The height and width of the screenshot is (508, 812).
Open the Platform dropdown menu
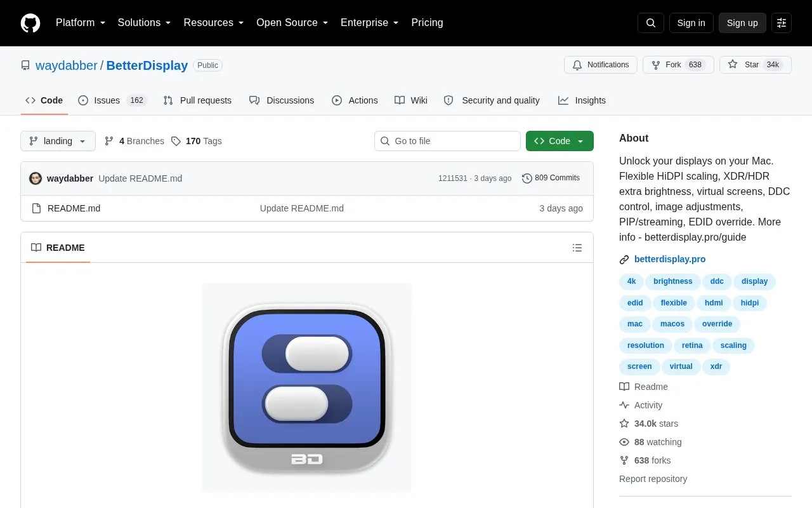click(x=81, y=23)
